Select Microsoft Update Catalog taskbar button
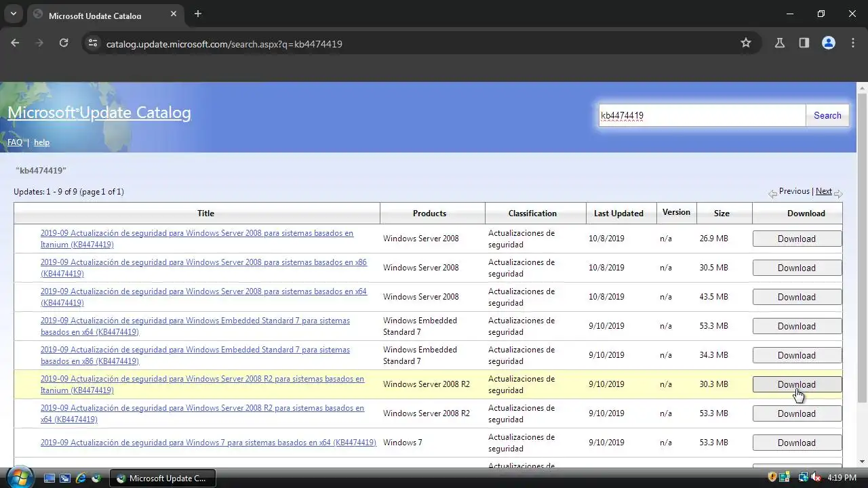 (163, 478)
